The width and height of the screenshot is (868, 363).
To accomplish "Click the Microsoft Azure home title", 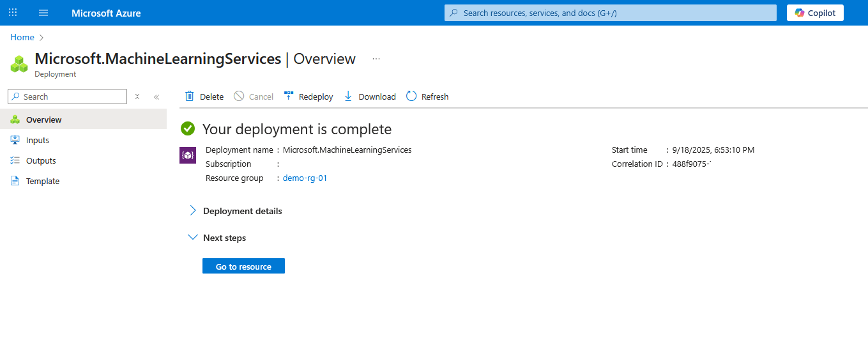I will click(x=106, y=13).
